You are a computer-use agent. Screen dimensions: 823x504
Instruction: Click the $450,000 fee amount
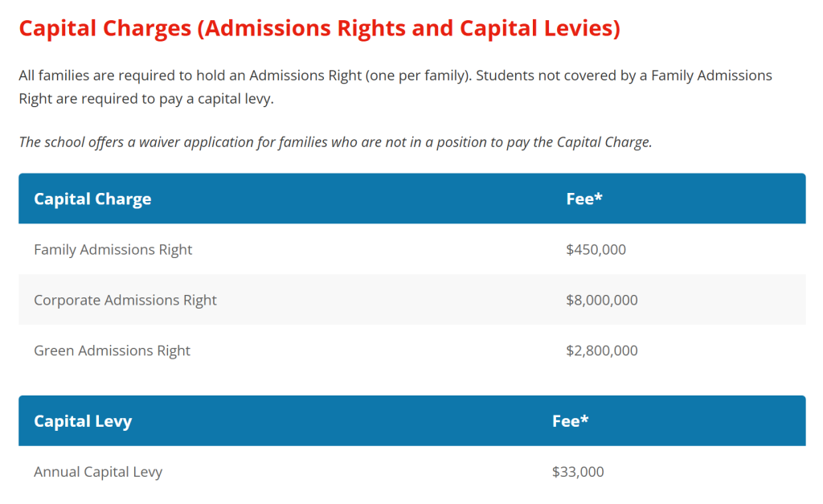pos(596,249)
